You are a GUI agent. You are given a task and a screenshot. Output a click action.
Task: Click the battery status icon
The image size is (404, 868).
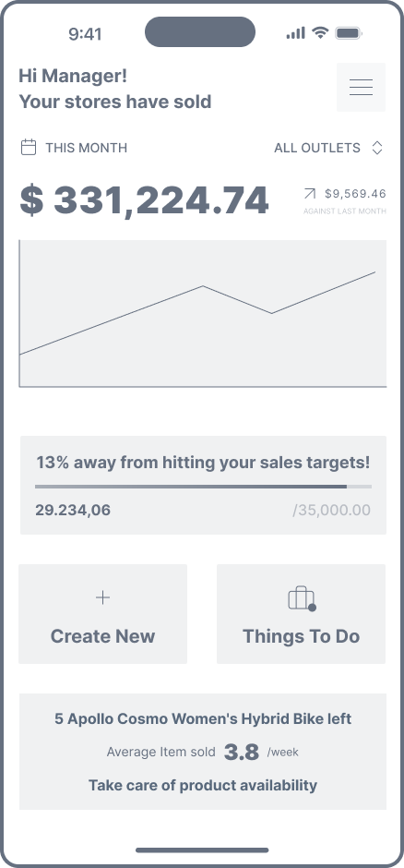[348, 33]
